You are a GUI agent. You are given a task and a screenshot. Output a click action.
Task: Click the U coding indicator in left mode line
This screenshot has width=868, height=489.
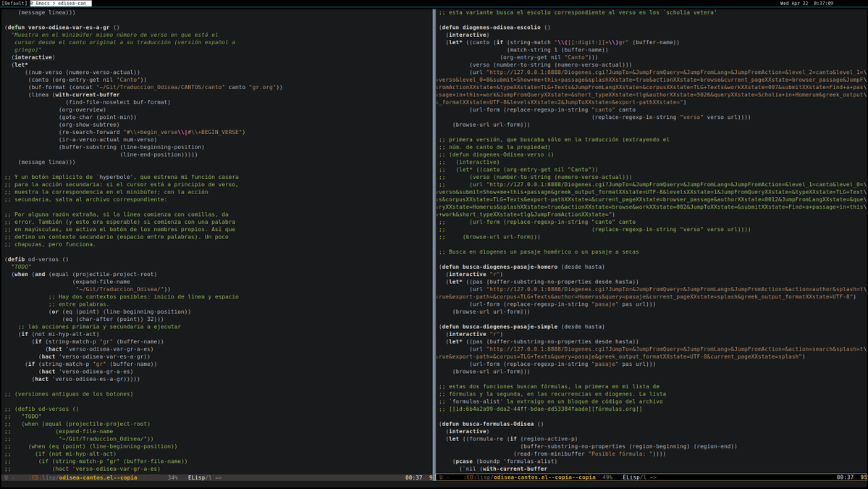click(7, 477)
